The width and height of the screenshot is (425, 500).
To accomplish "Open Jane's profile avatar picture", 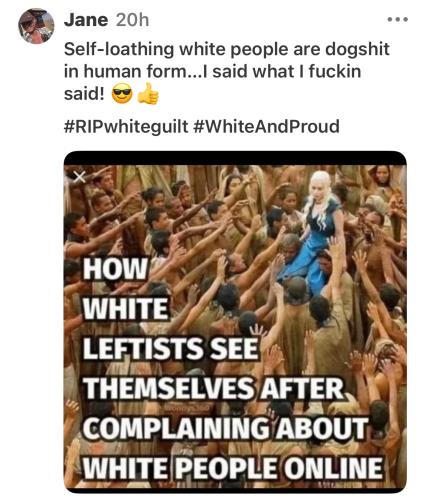I will pyautogui.click(x=36, y=26).
